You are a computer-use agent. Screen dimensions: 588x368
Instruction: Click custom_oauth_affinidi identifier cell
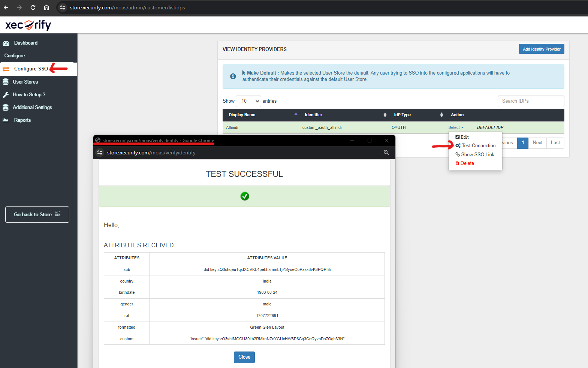(x=322, y=128)
